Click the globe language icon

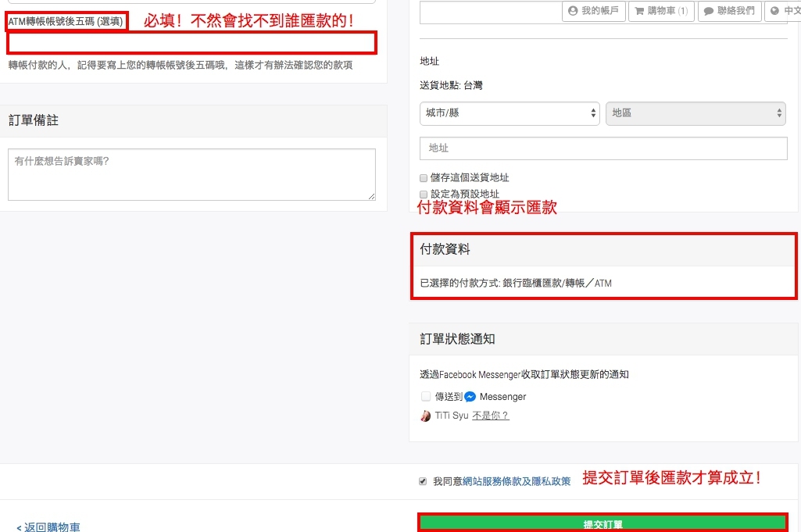pyautogui.click(x=774, y=11)
